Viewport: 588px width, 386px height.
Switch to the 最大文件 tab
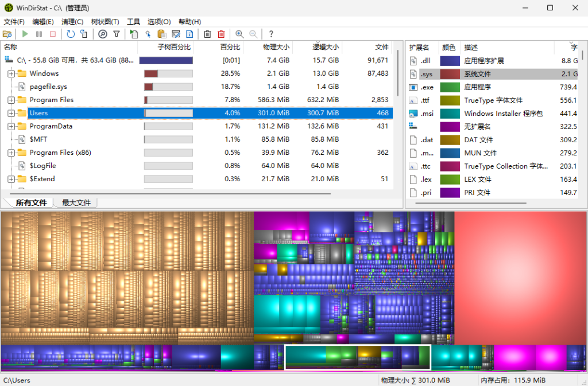(76, 202)
